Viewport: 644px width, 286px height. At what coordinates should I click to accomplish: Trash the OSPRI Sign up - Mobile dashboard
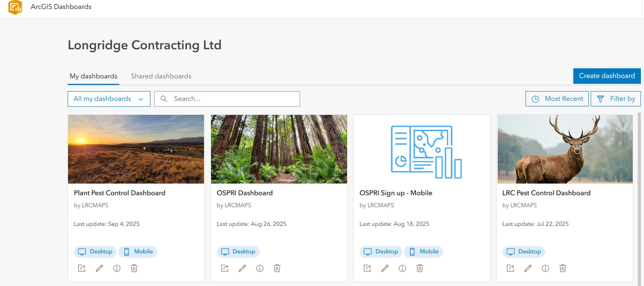[x=420, y=268]
